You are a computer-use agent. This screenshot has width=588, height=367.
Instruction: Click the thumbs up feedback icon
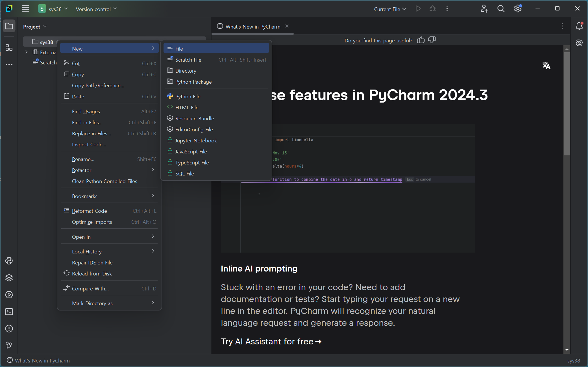pyautogui.click(x=421, y=40)
